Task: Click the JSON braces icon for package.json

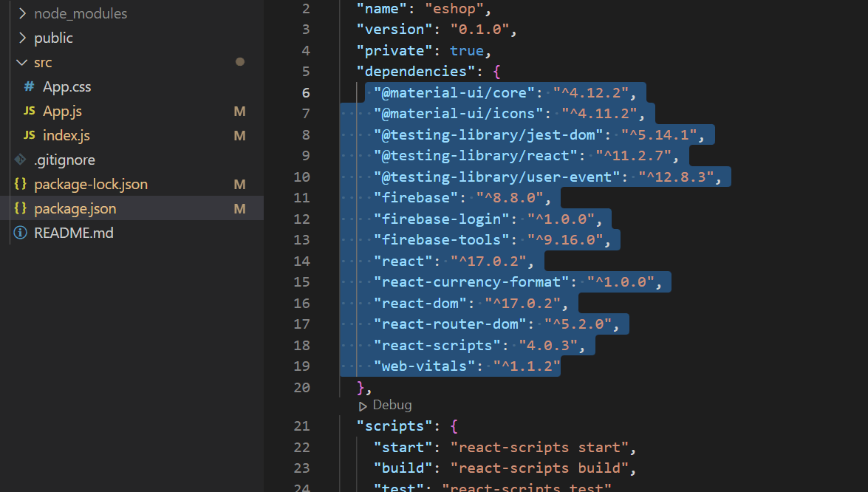Action: pyautogui.click(x=21, y=208)
